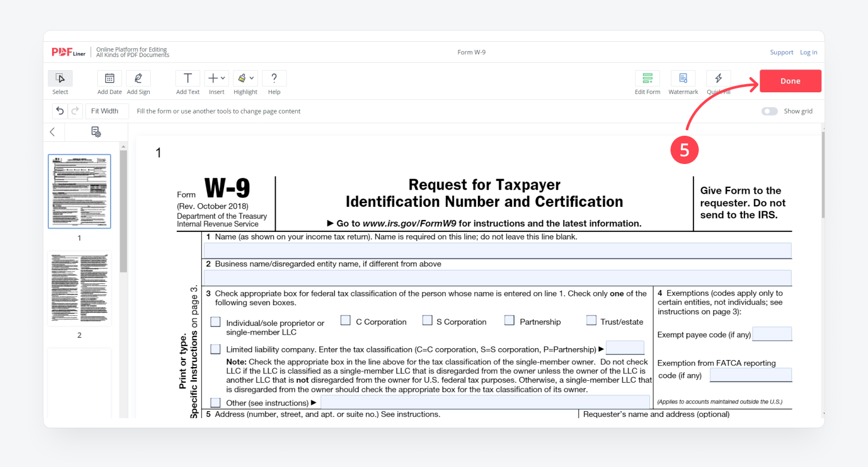Click the thumbnail panel scrollbar
The width and height of the screenshot is (868, 467).
123,212
